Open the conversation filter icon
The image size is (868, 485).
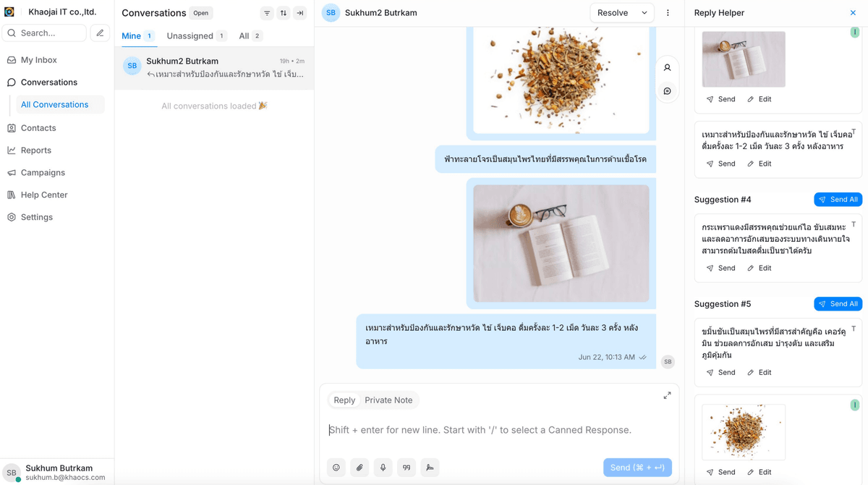point(266,12)
